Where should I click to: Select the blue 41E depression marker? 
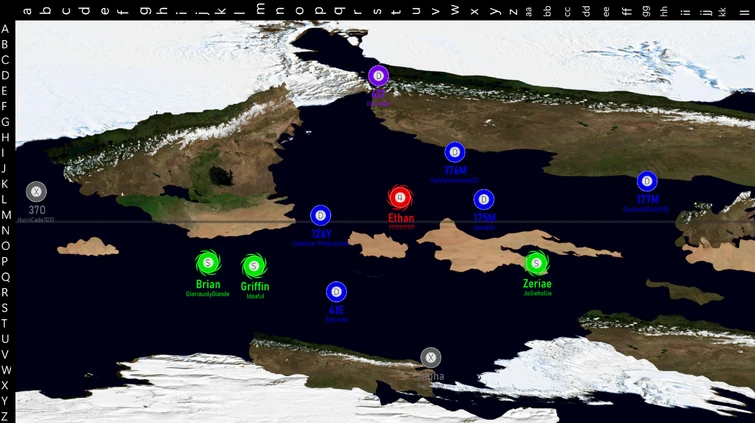336,292
